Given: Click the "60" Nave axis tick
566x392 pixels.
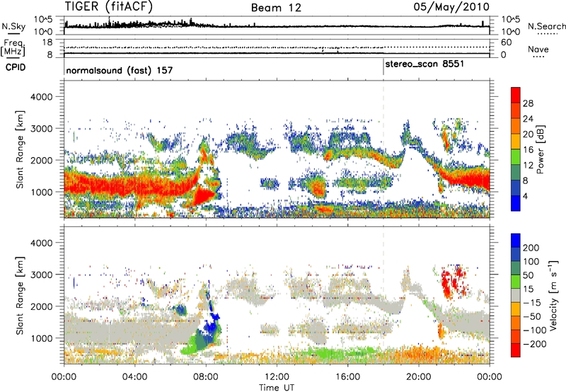Looking at the screenshot, I should click(506, 42).
